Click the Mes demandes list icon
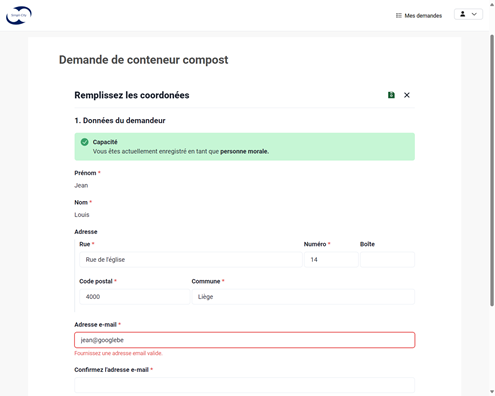Image resolution: width=495 pixels, height=396 pixels. coord(398,16)
